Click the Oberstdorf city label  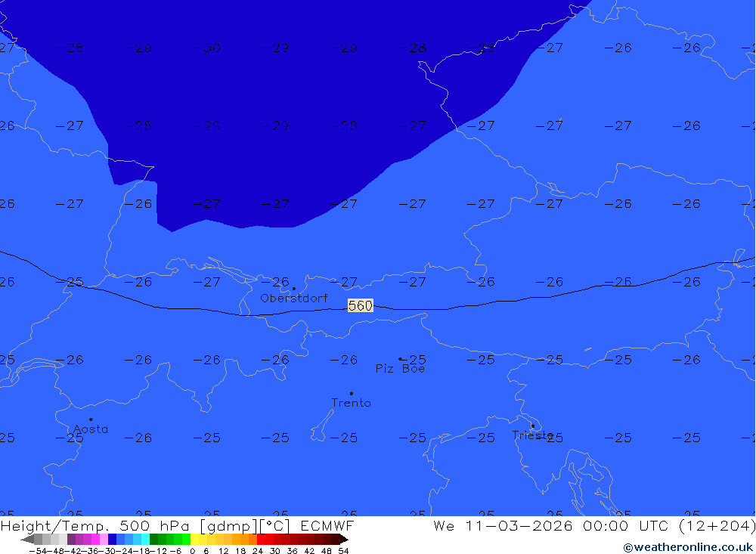pos(293,299)
